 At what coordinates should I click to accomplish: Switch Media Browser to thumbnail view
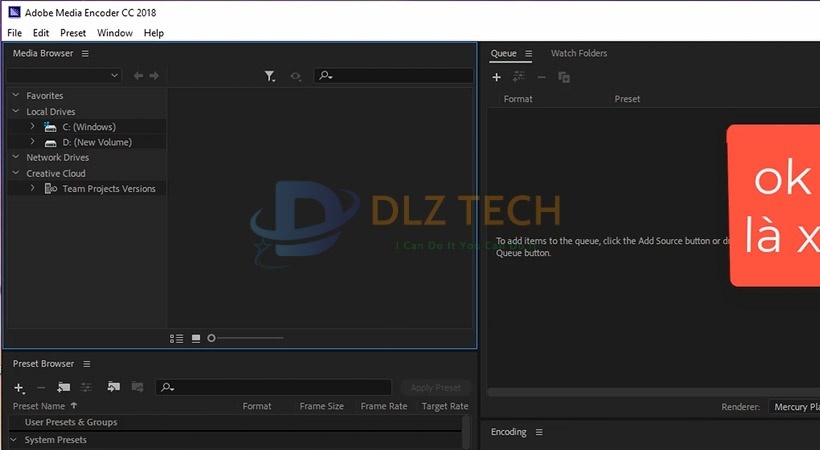(x=196, y=338)
